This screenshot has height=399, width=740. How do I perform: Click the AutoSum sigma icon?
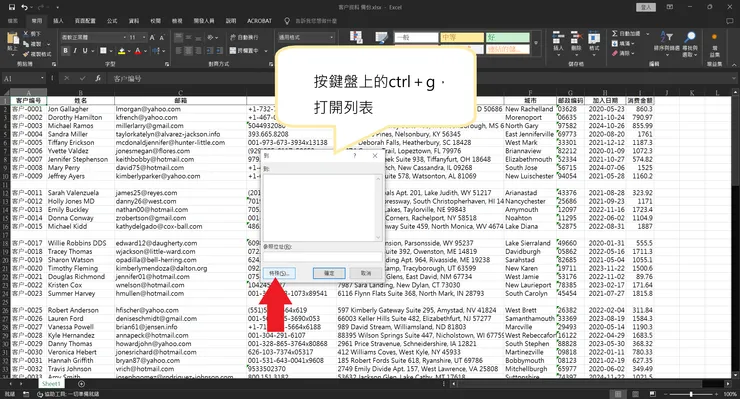(614, 34)
